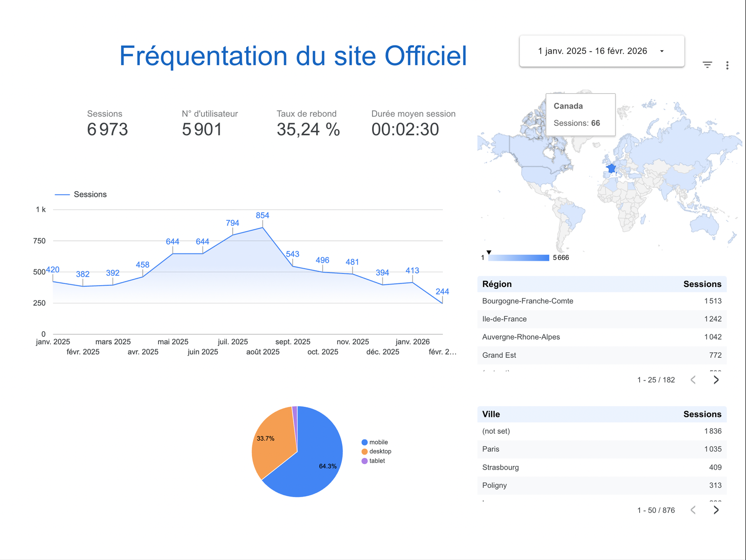Sort the Région table by the Sessions column
The image size is (746, 560).
[x=702, y=284]
